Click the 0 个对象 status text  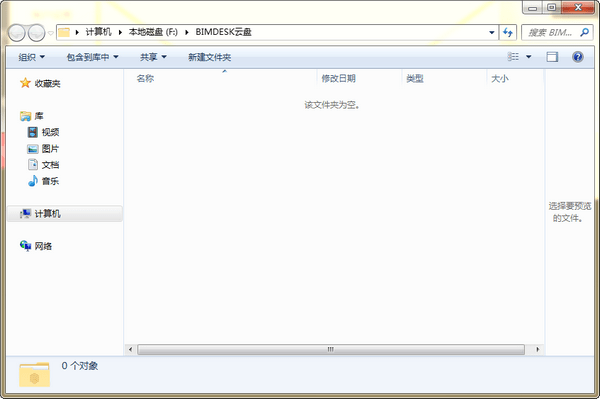(80, 366)
